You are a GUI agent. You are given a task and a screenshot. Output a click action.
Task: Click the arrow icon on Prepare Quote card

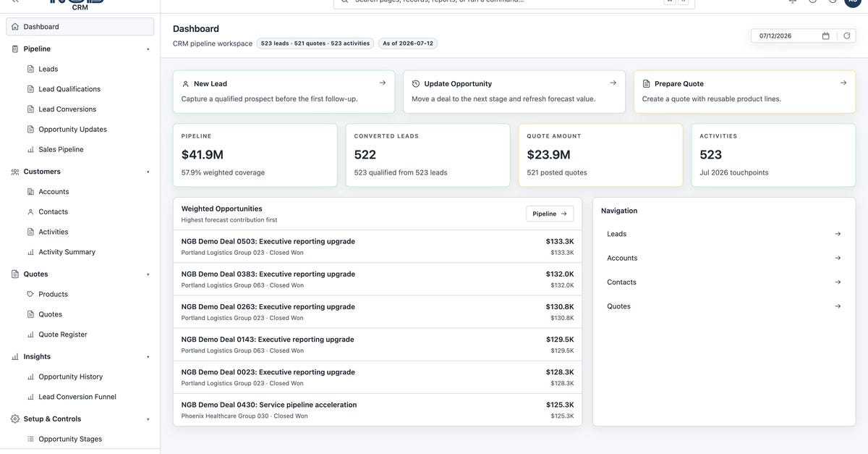[843, 83]
